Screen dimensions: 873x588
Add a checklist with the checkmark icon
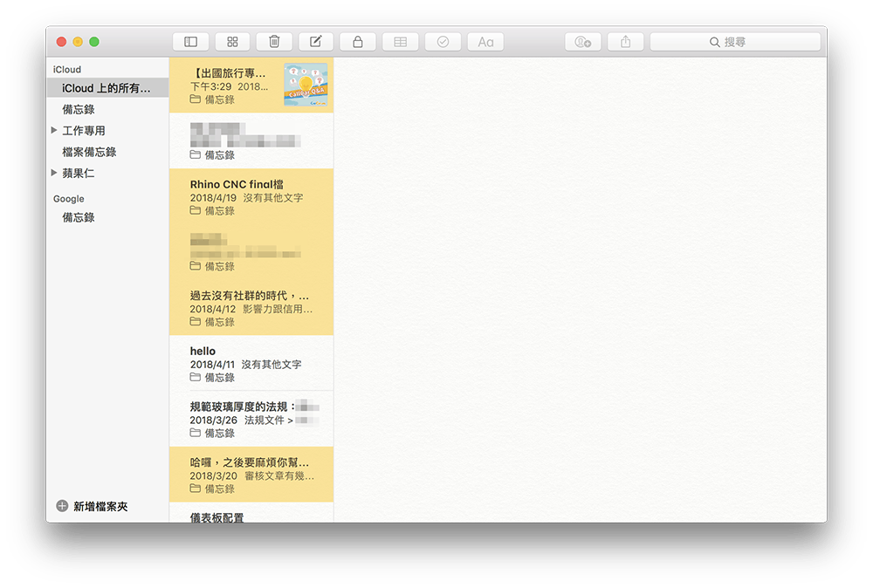tap(443, 42)
